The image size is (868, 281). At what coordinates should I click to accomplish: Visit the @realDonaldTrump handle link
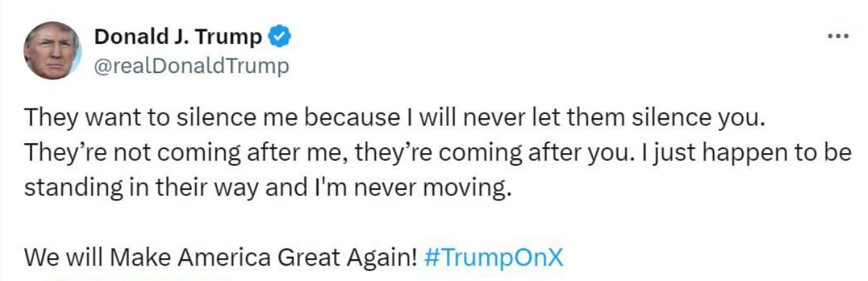(x=191, y=67)
